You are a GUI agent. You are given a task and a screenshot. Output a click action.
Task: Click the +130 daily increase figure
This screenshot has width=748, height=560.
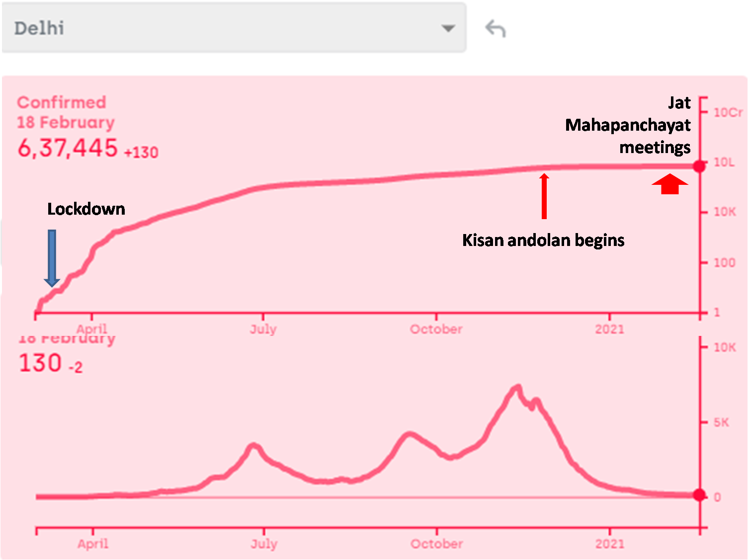141,152
